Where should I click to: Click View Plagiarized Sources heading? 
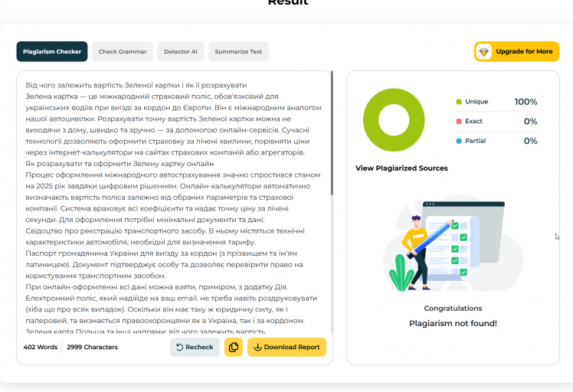click(401, 168)
